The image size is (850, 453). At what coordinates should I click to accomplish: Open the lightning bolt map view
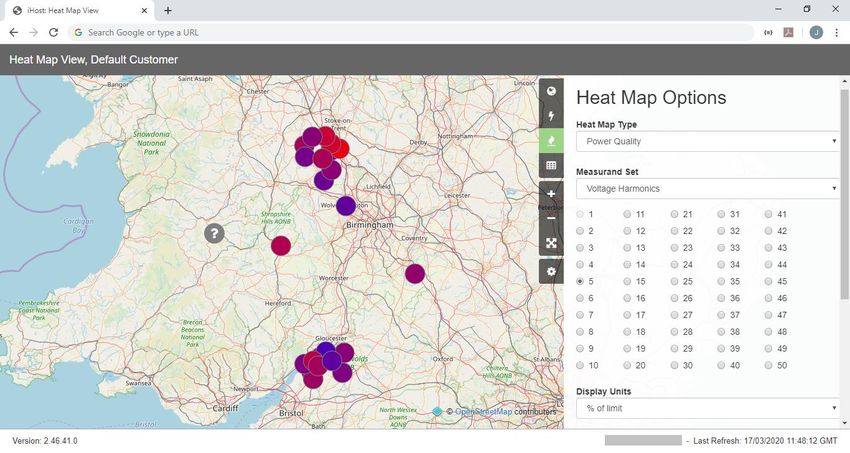[551, 116]
